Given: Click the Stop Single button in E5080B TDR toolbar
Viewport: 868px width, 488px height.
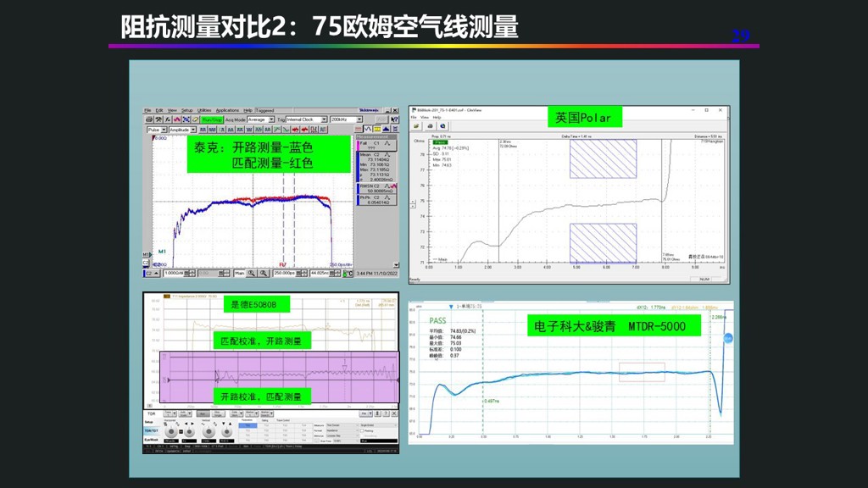Looking at the screenshot, I should (x=218, y=413).
